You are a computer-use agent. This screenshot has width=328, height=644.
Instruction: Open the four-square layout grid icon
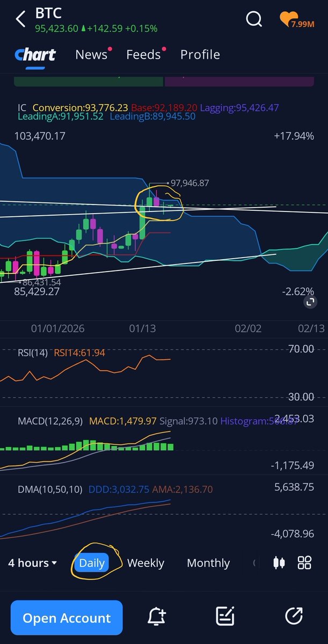click(304, 562)
